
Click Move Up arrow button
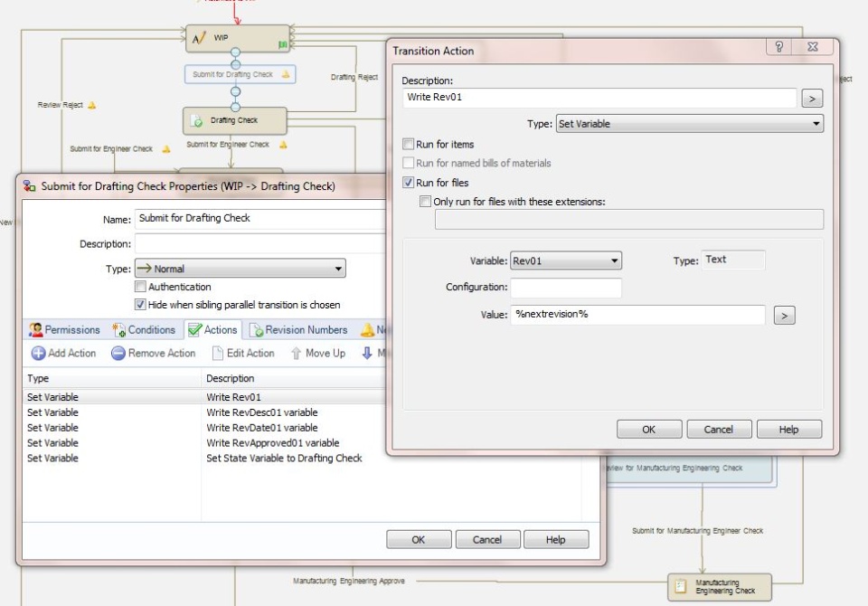318,353
